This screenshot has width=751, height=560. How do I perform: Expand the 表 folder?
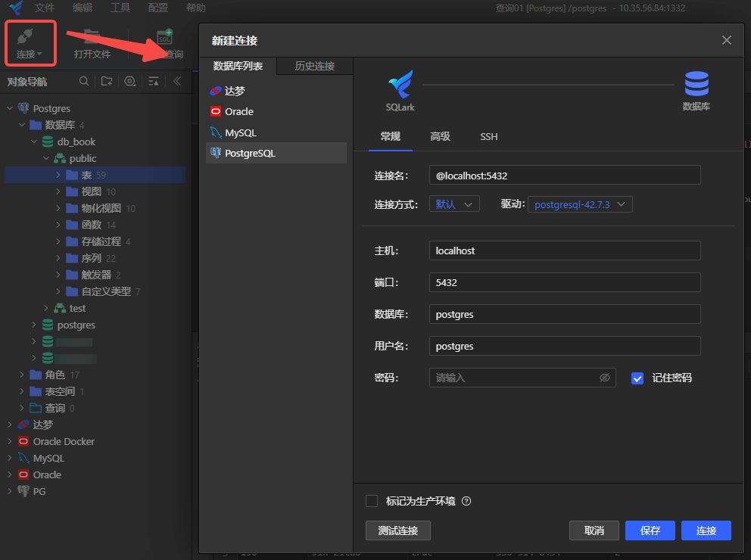click(58, 175)
